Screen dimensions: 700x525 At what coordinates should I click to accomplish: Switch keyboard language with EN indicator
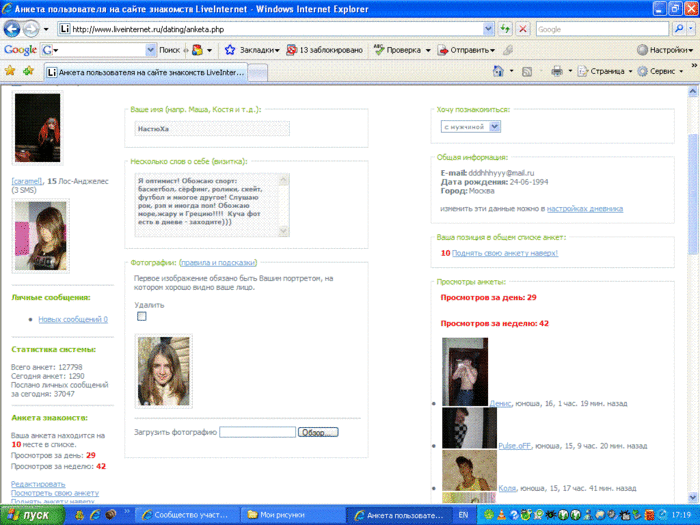[463, 515]
